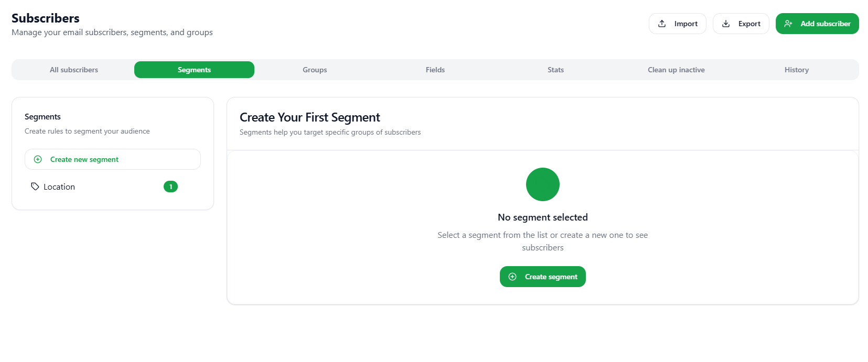Click the large green circle illustration
Screen dimensions: 868x362
(542, 184)
